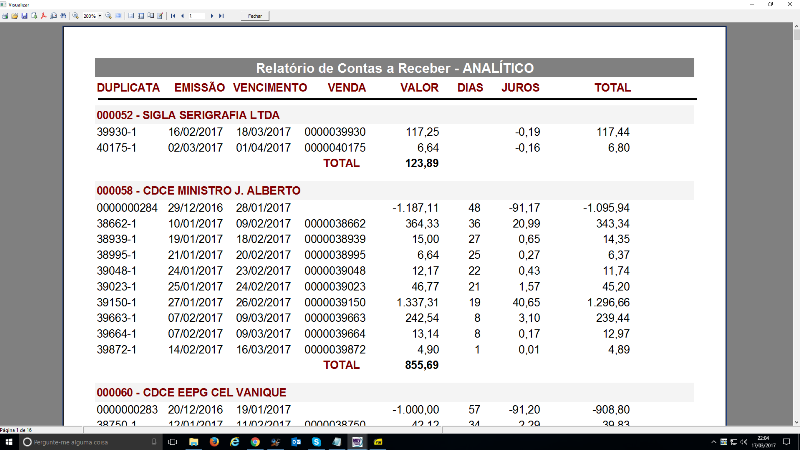
Task: Go to next page arrow
Action: pyautogui.click(x=212, y=16)
